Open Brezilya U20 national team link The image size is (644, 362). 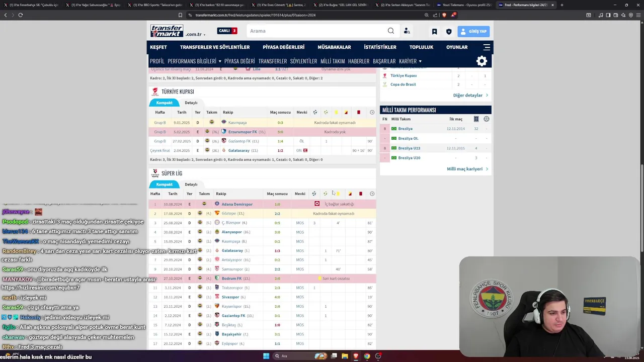[x=409, y=158]
